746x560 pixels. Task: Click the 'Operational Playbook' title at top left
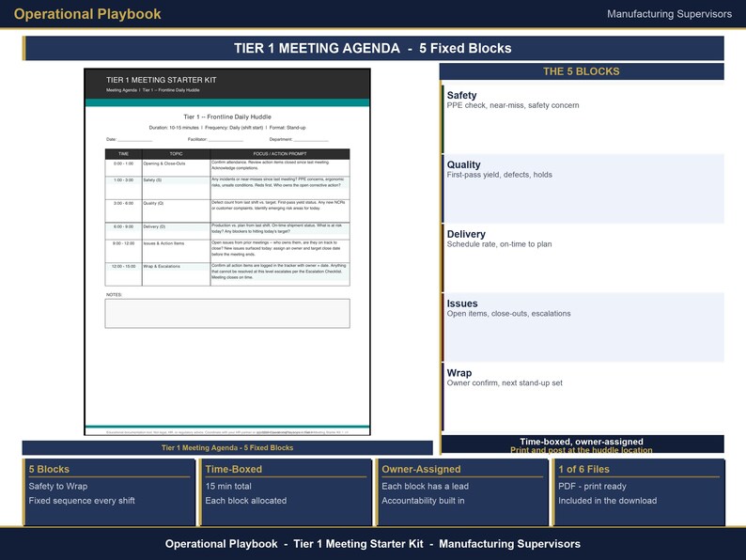[87, 14]
